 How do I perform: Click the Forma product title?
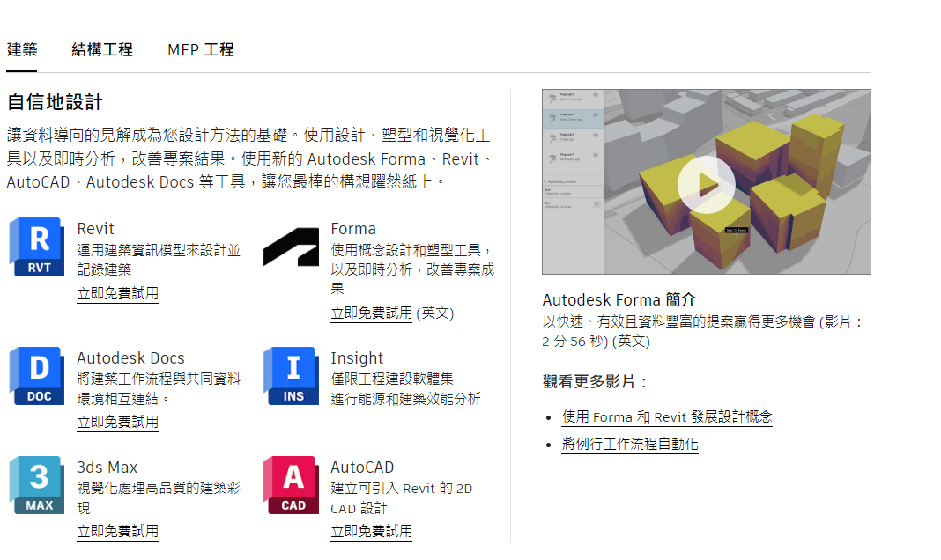[x=352, y=228]
